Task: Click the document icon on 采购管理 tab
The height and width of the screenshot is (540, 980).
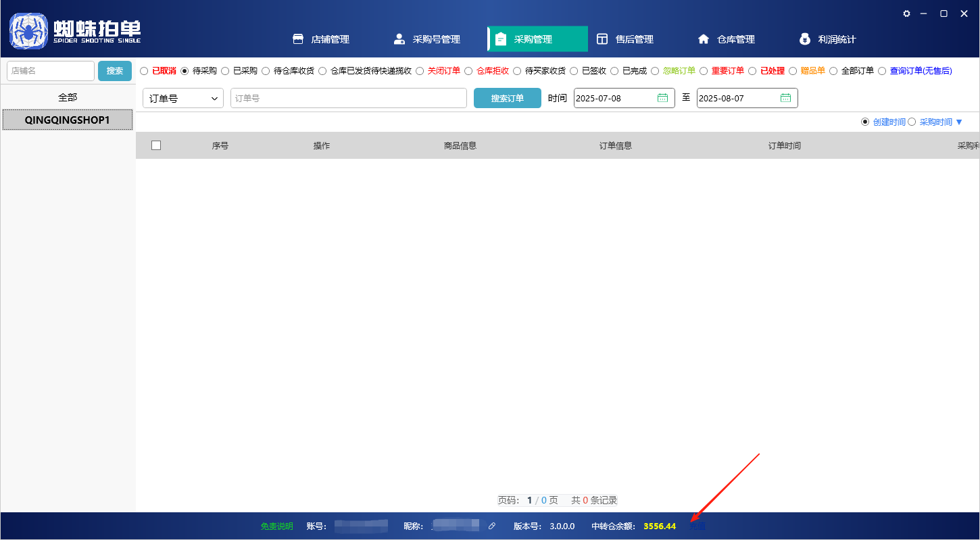Action: [500, 39]
